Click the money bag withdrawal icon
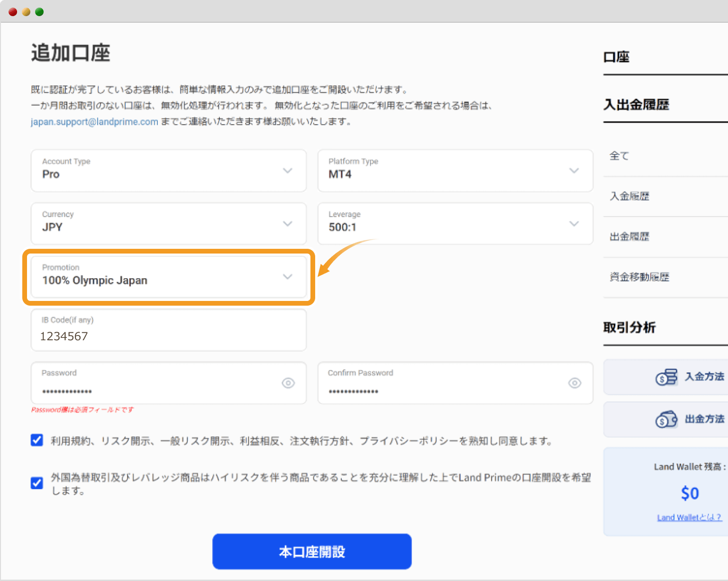The width and height of the screenshot is (728, 581). [x=666, y=419]
